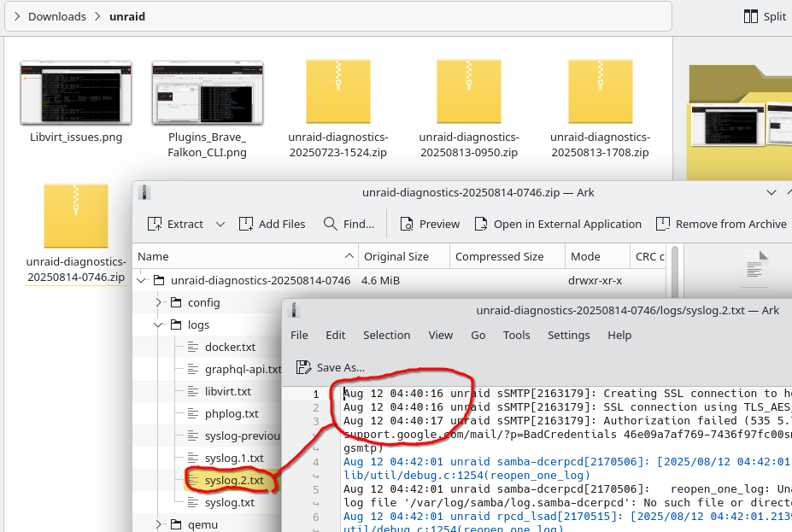
Task: Expand the config folder
Action: click(159, 303)
